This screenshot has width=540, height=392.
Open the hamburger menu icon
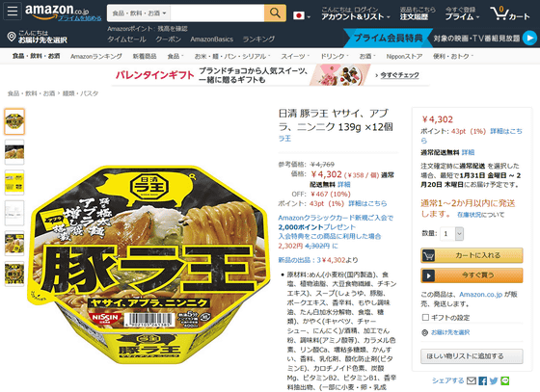pyautogui.click(x=13, y=11)
